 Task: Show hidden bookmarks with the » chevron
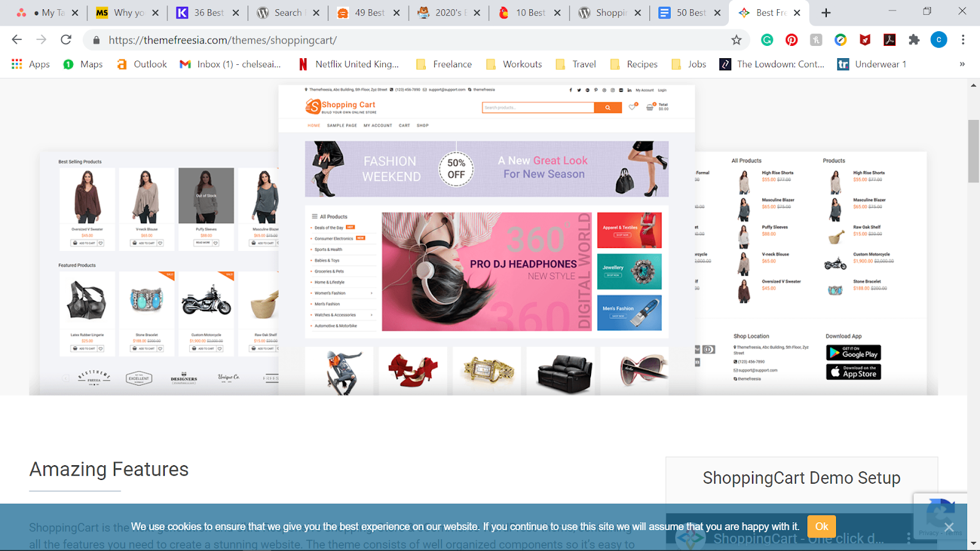pos(962,64)
